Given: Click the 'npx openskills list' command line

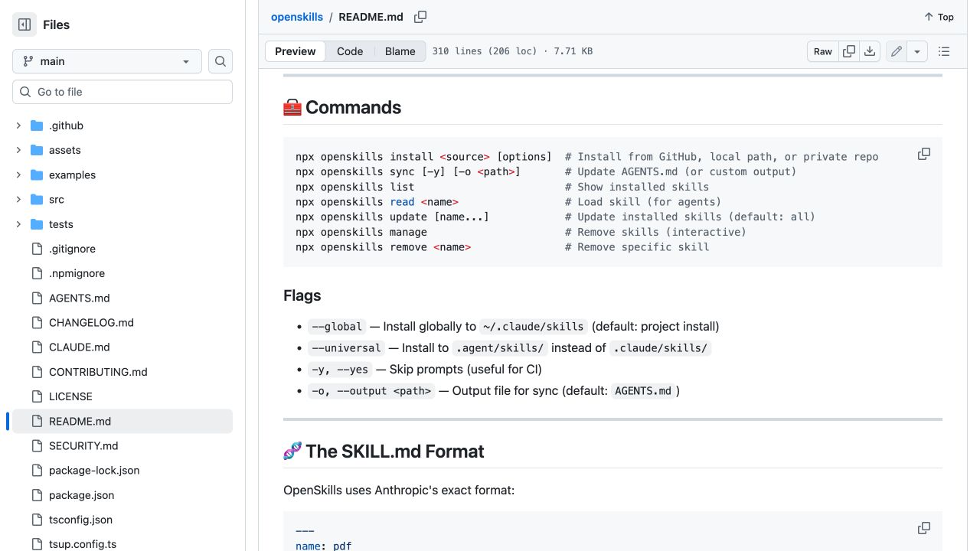Looking at the screenshot, I should (x=354, y=187).
